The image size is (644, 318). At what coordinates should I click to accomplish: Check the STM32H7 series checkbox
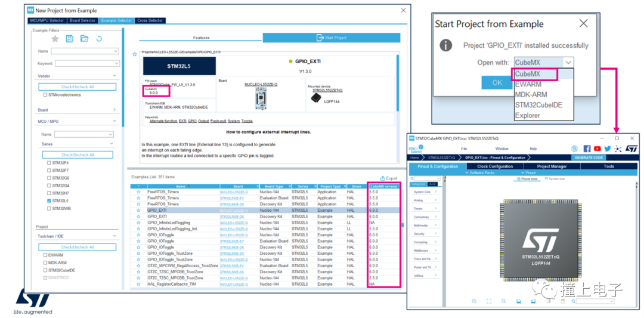coord(49,193)
